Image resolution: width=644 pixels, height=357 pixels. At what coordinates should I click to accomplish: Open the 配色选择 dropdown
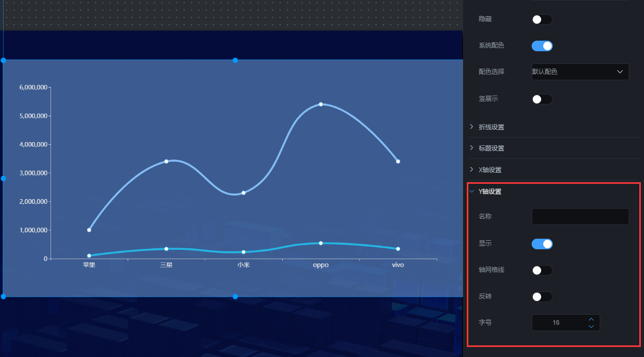580,72
